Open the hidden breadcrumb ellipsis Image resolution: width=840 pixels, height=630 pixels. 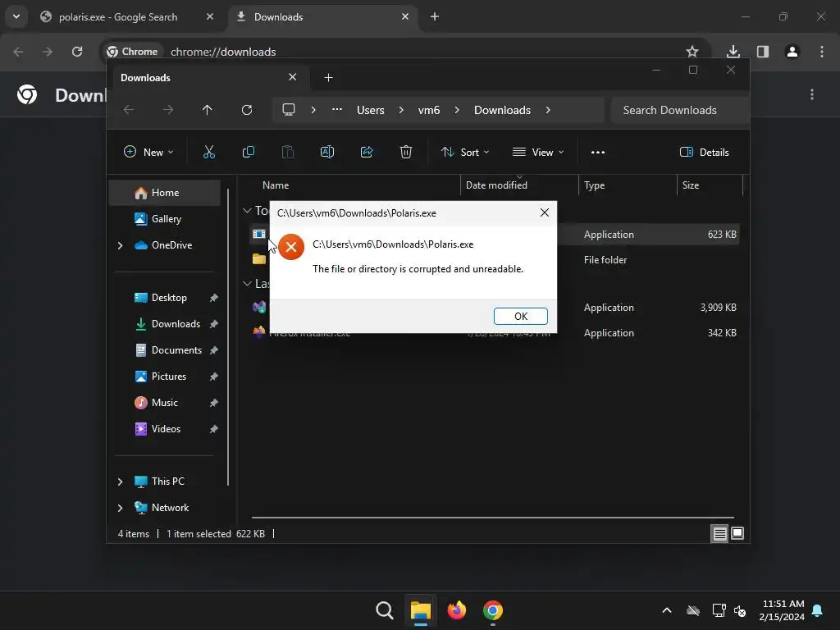337,109
